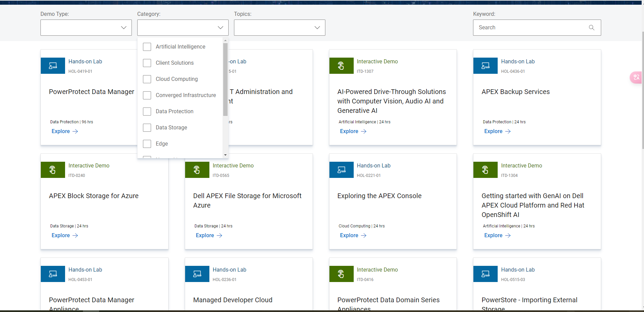Click the Interactive Demo icon for ITD-0565
Image resolution: width=644 pixels, height=312 pixels.
[197, 170]
